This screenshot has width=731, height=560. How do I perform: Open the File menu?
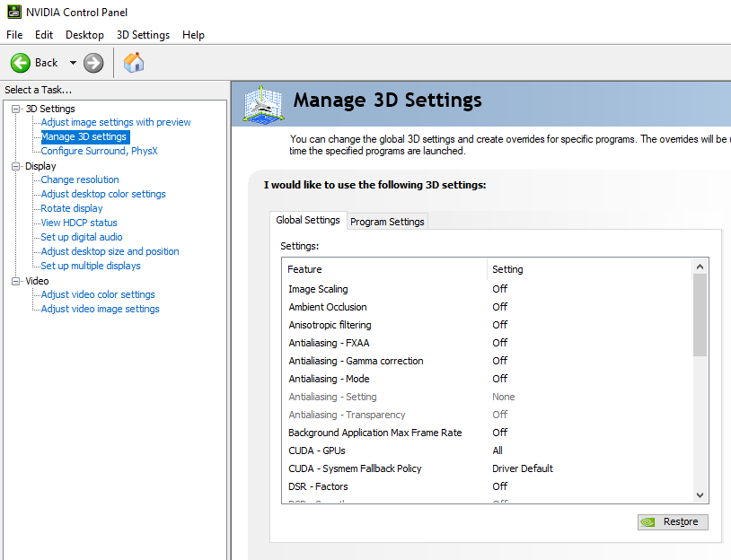[x=14, y=35]
